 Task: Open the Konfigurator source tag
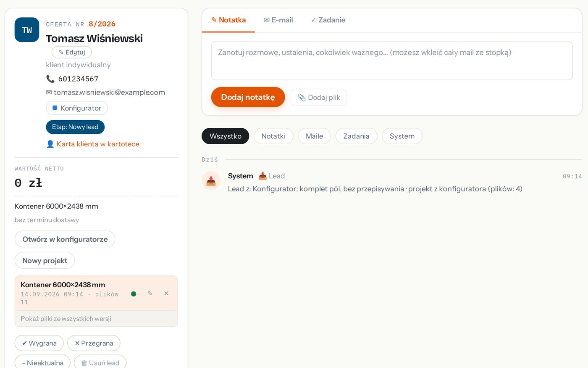coord(77,108)
